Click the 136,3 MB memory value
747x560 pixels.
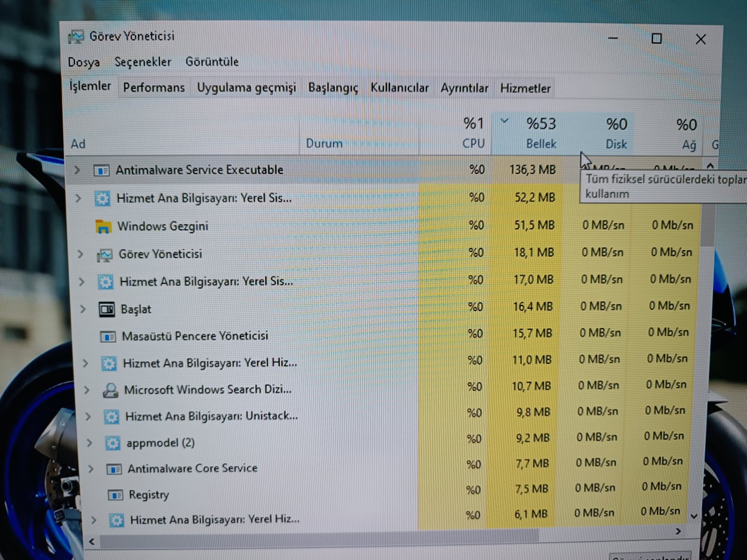532,170
